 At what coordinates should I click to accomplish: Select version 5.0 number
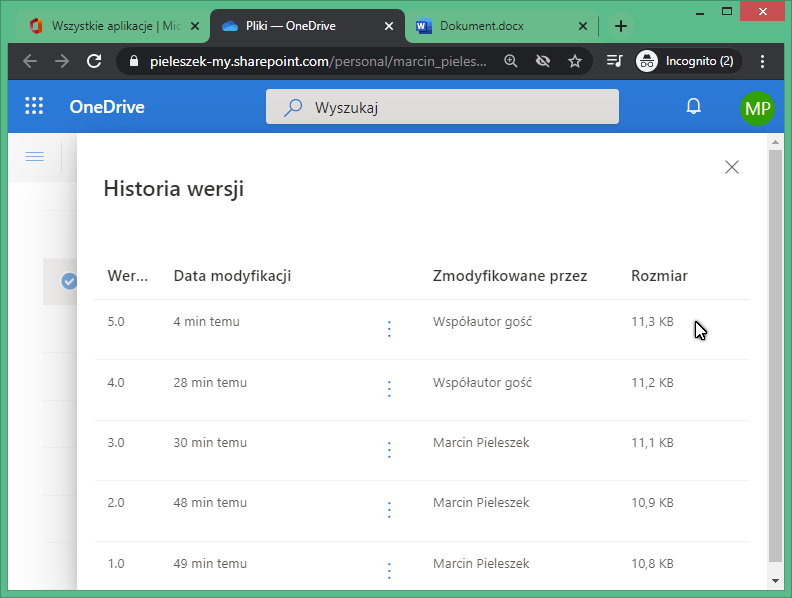coord(116,322)
